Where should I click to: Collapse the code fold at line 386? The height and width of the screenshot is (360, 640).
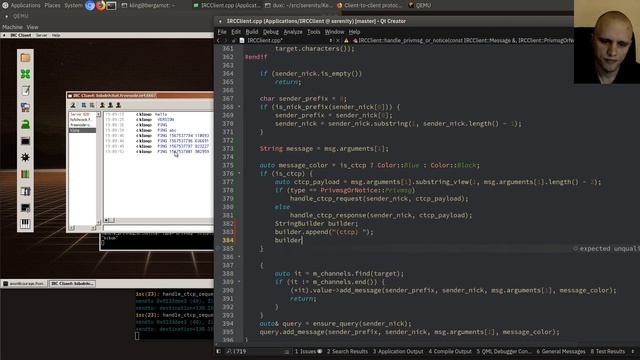click(x=239, y=257)
